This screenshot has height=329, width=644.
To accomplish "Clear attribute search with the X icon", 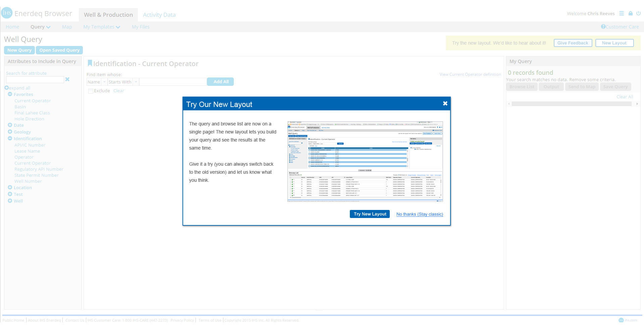I will click(x=67, y=79).
